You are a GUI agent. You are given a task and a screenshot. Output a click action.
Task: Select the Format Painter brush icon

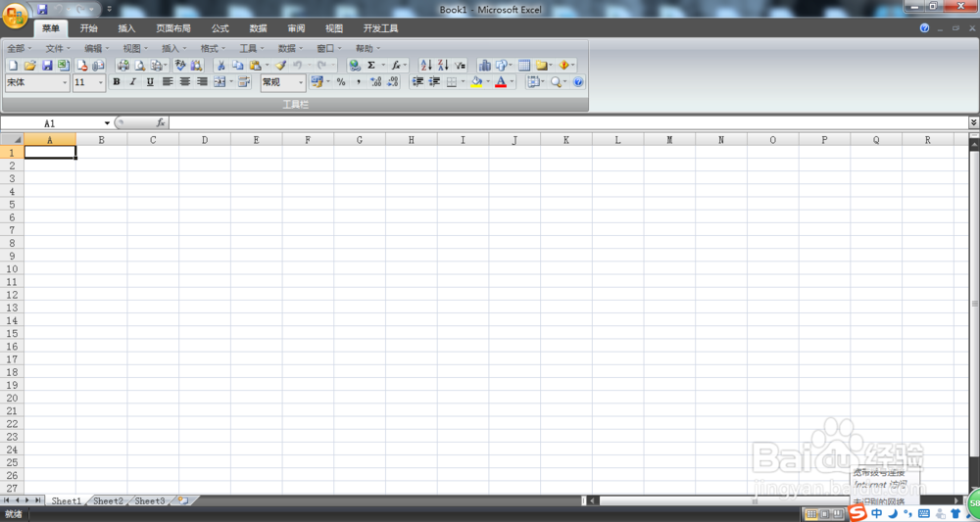click(x=280, y=65)
